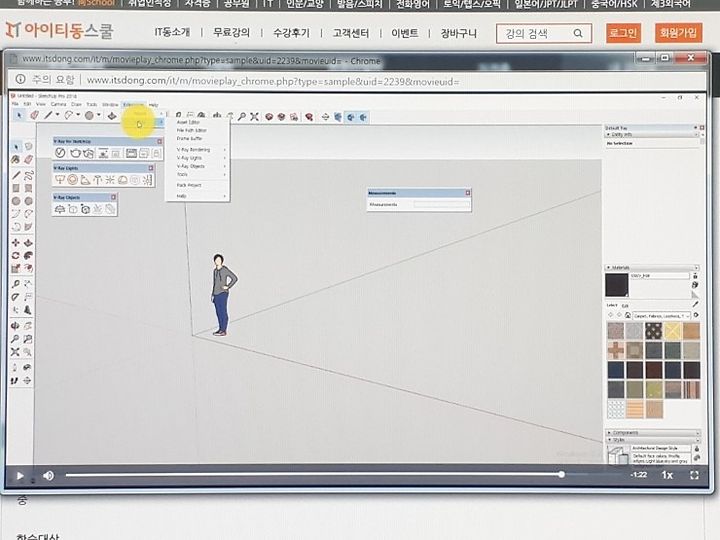The width and height of the screenshot is (720, 540).
Task: Choose File Path Editor menu entry
Action: click(191, 130)
